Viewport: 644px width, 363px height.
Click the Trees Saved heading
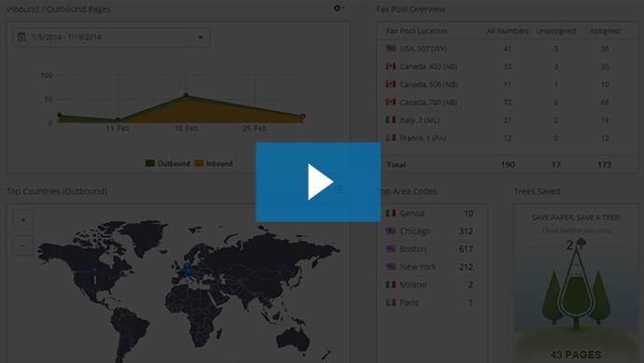(x=537, y=191)
